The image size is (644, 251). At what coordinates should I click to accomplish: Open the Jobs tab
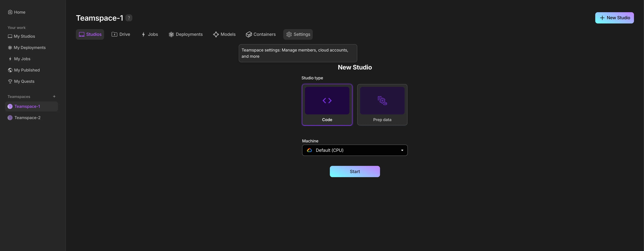pos(150,34)
